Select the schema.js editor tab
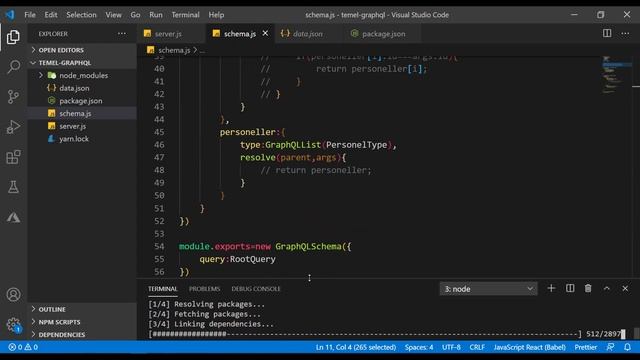Viewport: 640px width, 360px height. [x=240, y=33]
